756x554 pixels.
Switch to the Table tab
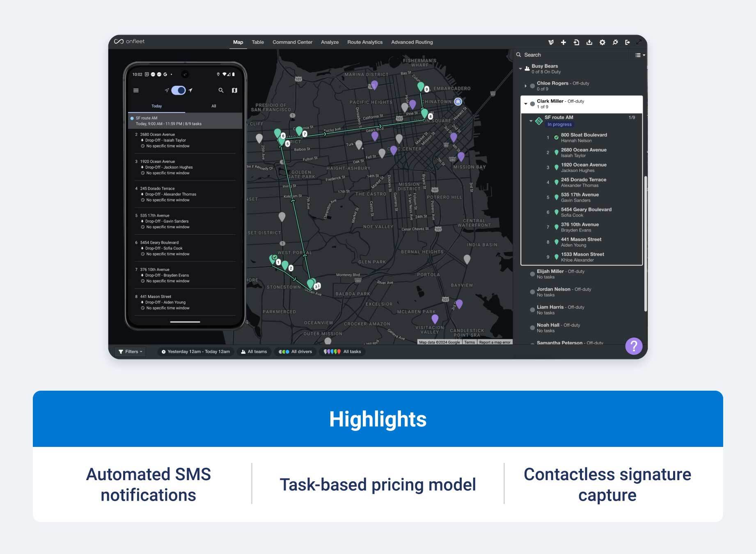[258, 42]
